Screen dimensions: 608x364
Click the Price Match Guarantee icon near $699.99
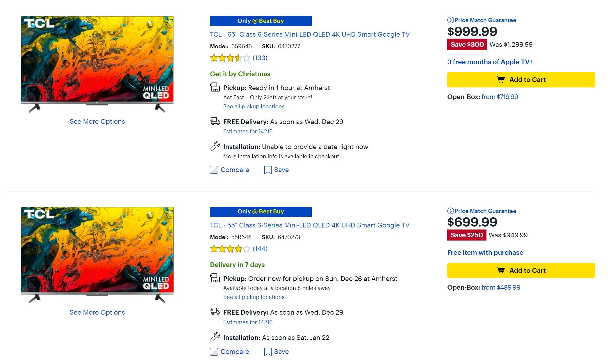pos(450,211)
